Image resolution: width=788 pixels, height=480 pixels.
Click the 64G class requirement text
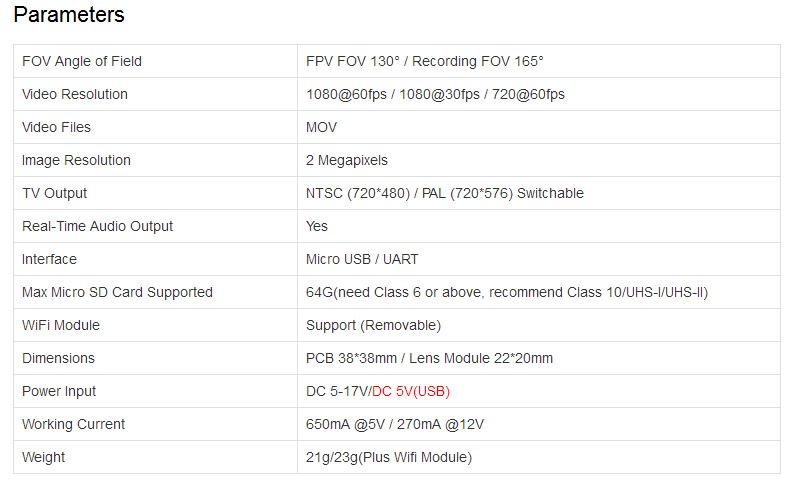click(x=507, y=293)
